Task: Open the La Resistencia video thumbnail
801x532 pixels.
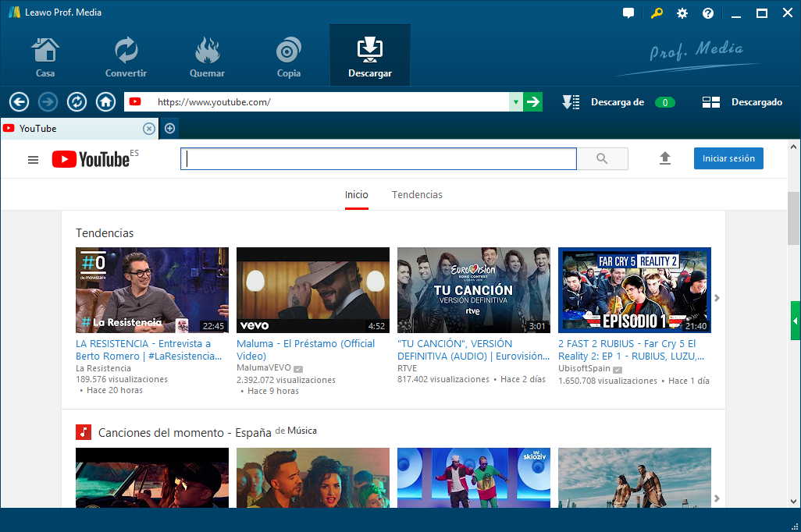Action: point(152,290)
